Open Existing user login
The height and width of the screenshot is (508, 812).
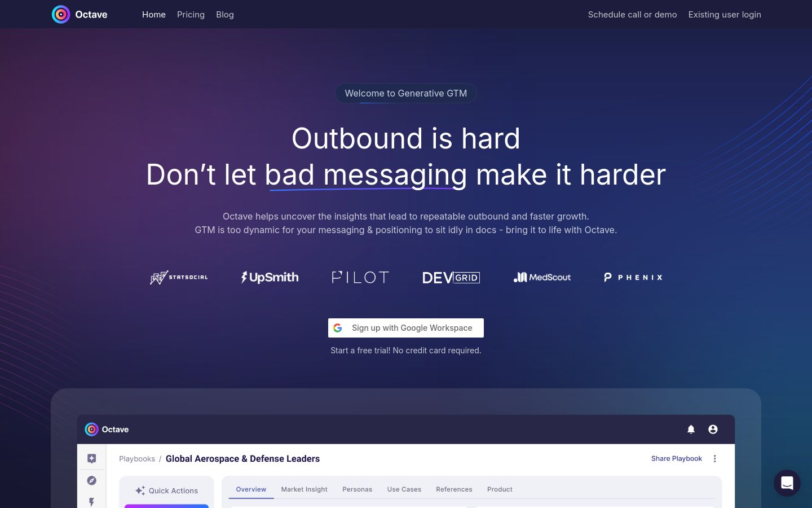pos(725,15)
